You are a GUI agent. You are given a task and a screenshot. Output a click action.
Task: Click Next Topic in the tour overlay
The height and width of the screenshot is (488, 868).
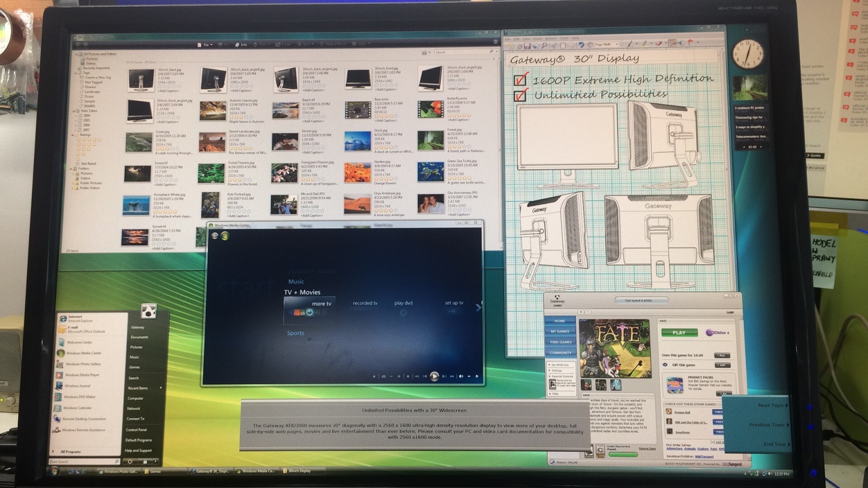click(x=772, y=406)
